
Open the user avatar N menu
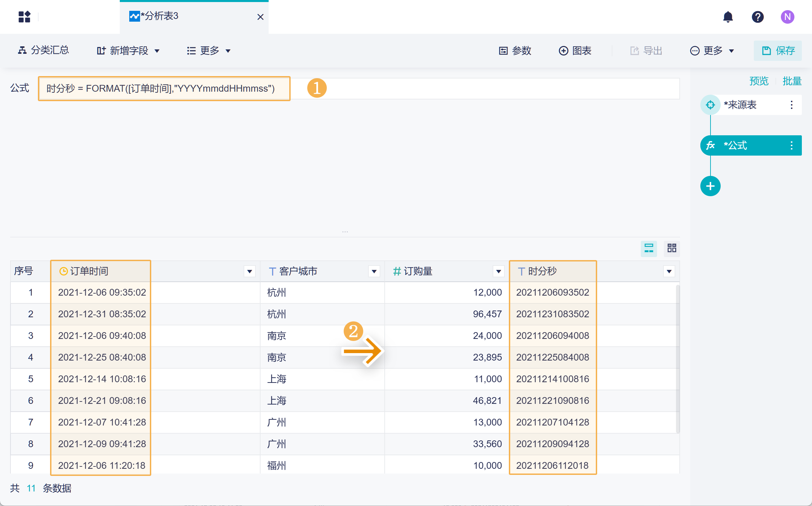tap(787, 17)
